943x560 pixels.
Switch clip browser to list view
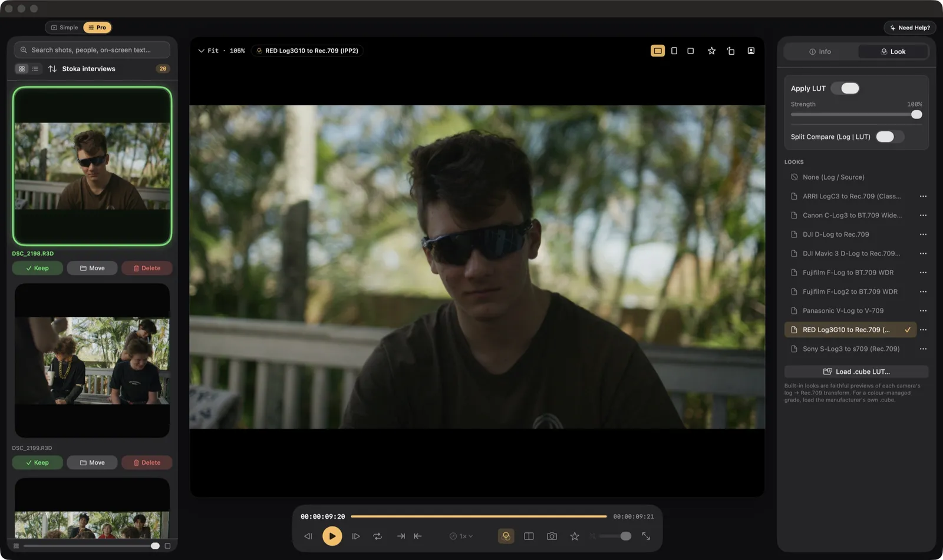35,69
